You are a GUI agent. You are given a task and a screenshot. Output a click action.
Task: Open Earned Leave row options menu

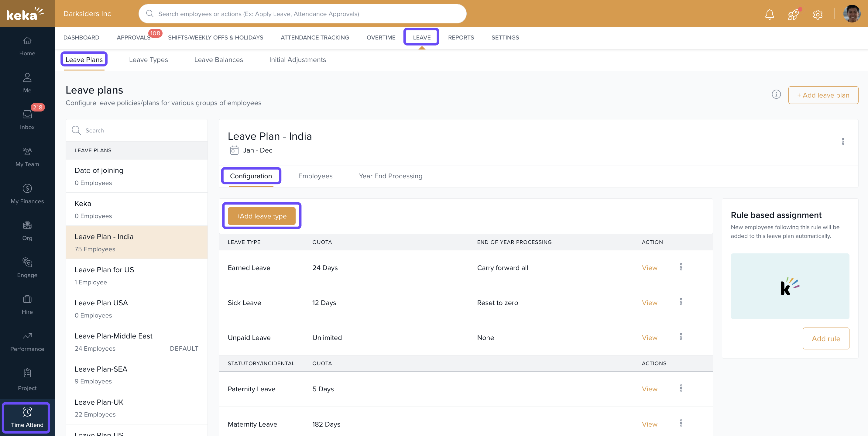click(681, 267)
